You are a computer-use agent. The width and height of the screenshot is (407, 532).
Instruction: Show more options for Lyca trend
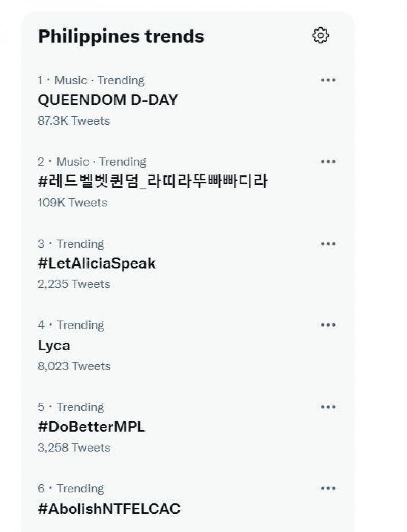coord(328,325)
